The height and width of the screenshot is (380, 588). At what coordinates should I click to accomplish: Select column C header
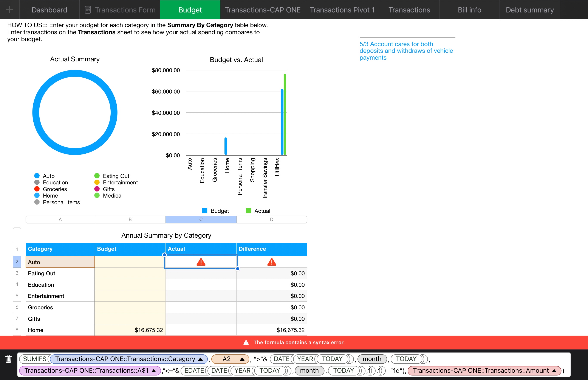click(201, 219)
